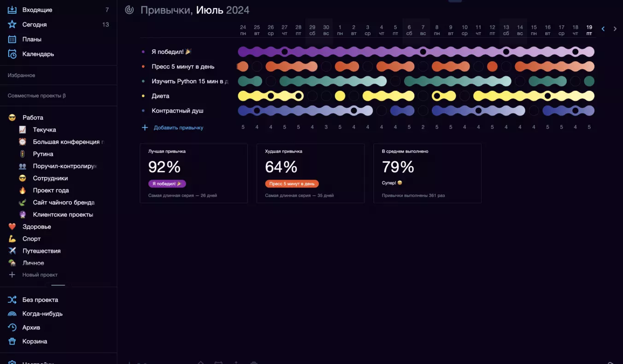Viewport: 623px width, 364px height.
Task: Click the alarm clock icon of Большая конференция
Action: coord(23,142)
